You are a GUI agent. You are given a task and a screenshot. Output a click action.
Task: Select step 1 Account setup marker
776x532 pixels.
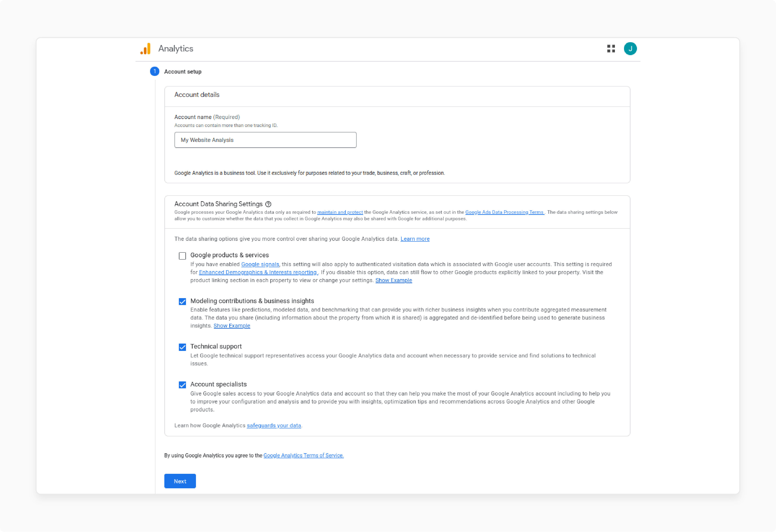click(155, 71)
